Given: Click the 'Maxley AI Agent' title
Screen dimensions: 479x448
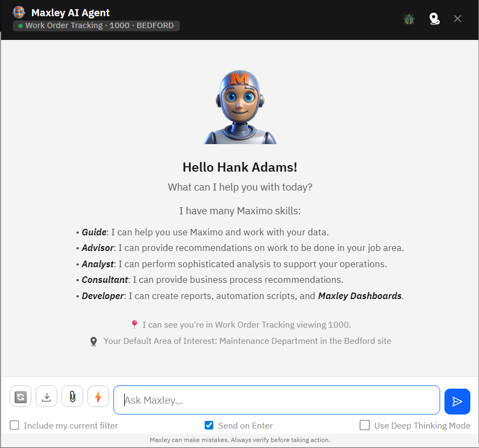Looking at the screenshot, I should tap(70, 13).
